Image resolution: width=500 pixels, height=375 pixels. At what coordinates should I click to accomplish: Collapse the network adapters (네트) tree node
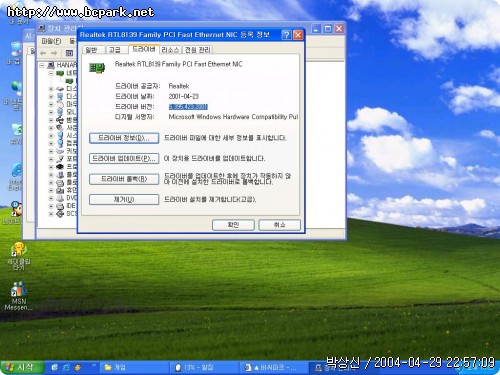[51, 73]
